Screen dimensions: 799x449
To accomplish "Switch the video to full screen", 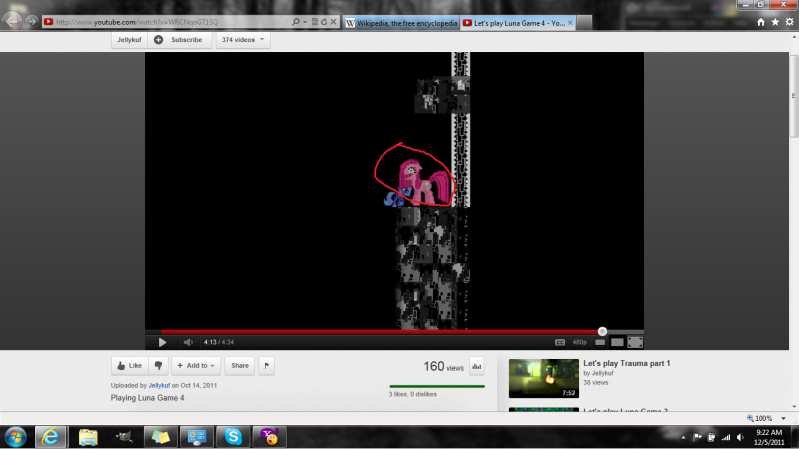I will click(x=635, y=342).
